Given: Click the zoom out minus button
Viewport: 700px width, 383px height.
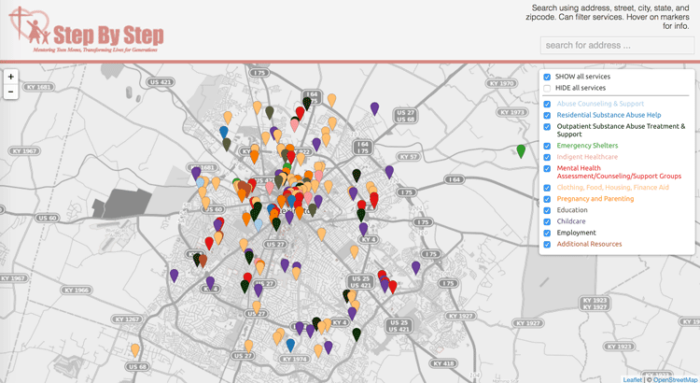Looking at the screenshot, I should [x=11, y=92].
